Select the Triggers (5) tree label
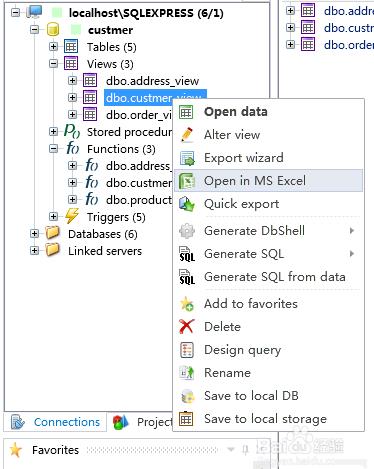374x469 pixels. [116, 217]
